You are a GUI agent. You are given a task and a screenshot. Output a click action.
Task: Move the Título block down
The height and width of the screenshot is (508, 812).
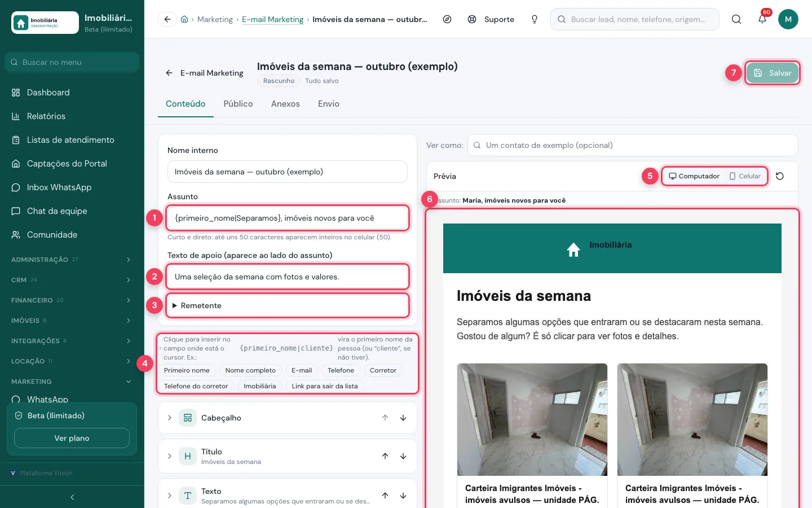tap(403, 456)
